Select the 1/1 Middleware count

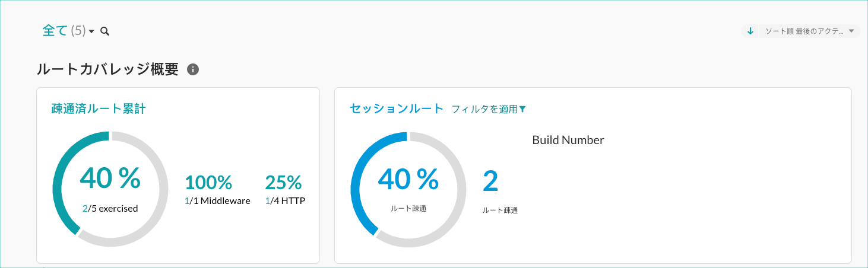point(217,200)
